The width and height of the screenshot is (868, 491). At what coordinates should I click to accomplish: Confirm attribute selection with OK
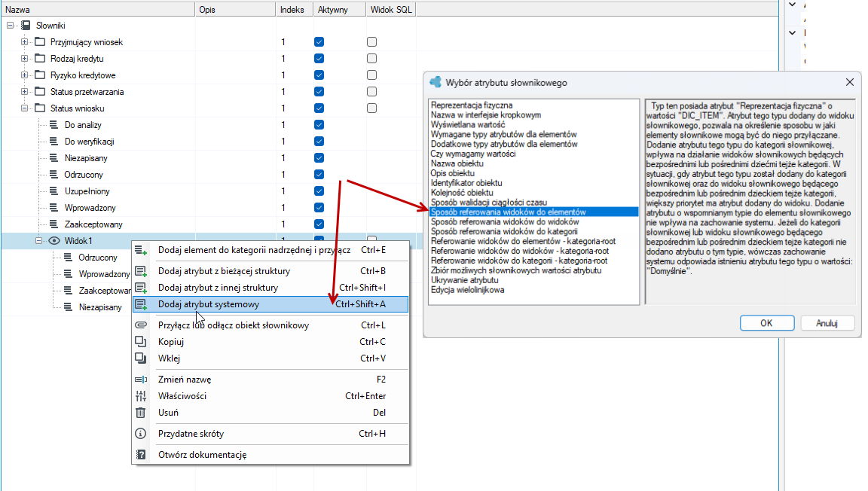(x=767, y=323)
